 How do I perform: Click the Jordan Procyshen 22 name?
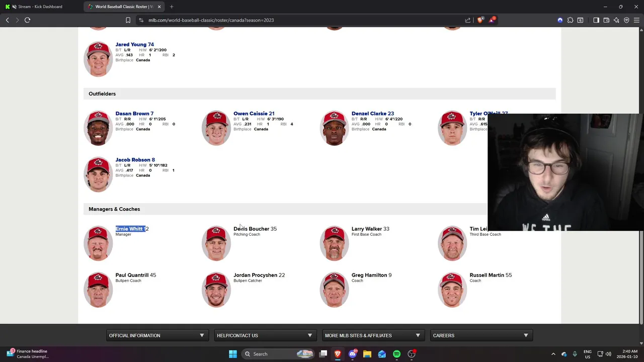click(259, 275)
